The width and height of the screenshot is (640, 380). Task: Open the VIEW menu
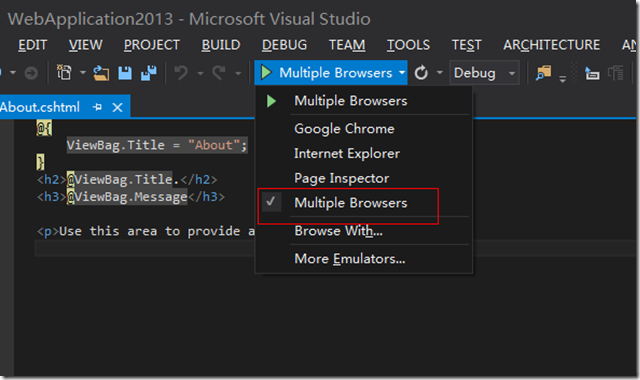pyautogui.click(x=85, y=44)
